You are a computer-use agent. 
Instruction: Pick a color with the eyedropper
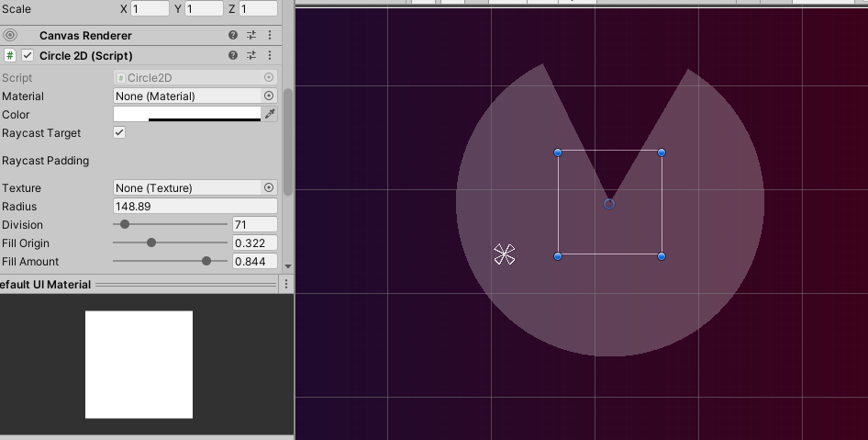click(270, 114)
